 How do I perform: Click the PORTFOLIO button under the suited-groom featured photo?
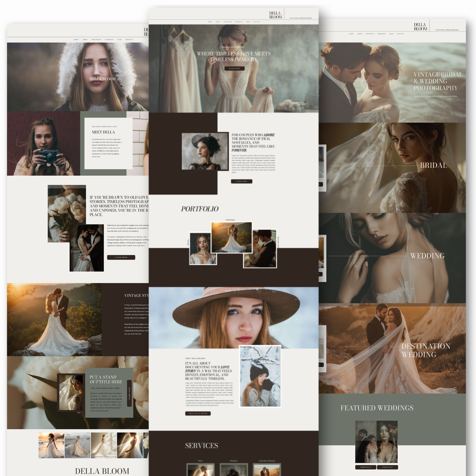click(x=366, y=467)
